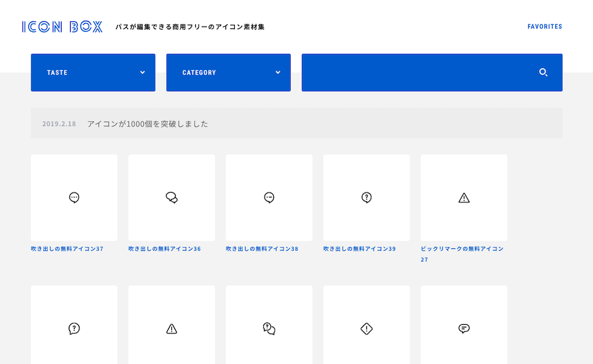The image size is (593, 364).
Task: Select the diamond-shaped exclamation warning icon
Action: click(366, 328)
